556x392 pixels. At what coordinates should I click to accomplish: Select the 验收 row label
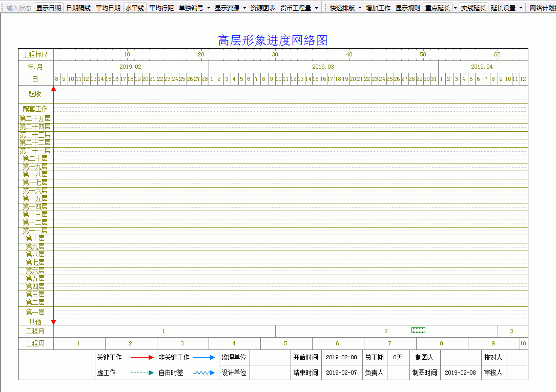[35, 94]
